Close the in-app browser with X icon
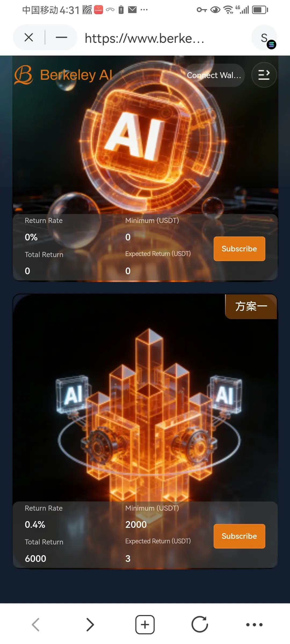The image size is (290, 644). pos(29,37)
